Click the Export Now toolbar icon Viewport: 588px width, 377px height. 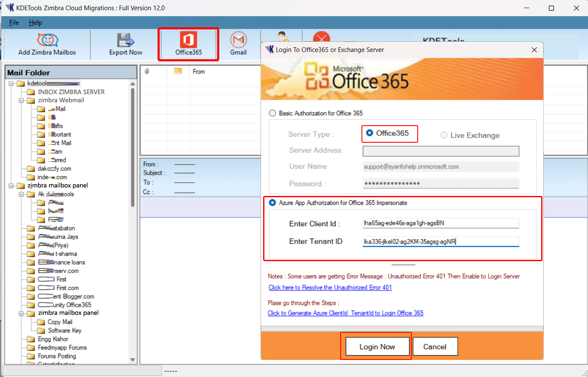[126, 40]
